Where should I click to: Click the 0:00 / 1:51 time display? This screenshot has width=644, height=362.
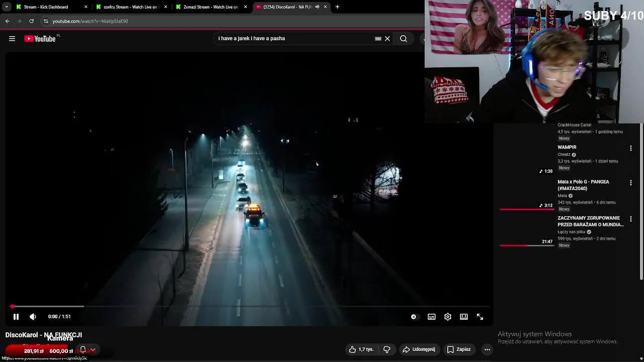coord(59,317)
